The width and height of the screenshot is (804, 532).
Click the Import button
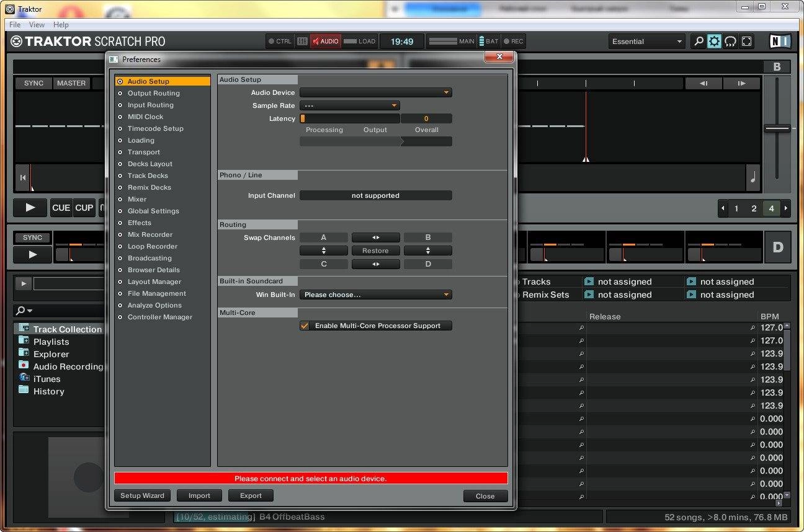tap(199, 495)
